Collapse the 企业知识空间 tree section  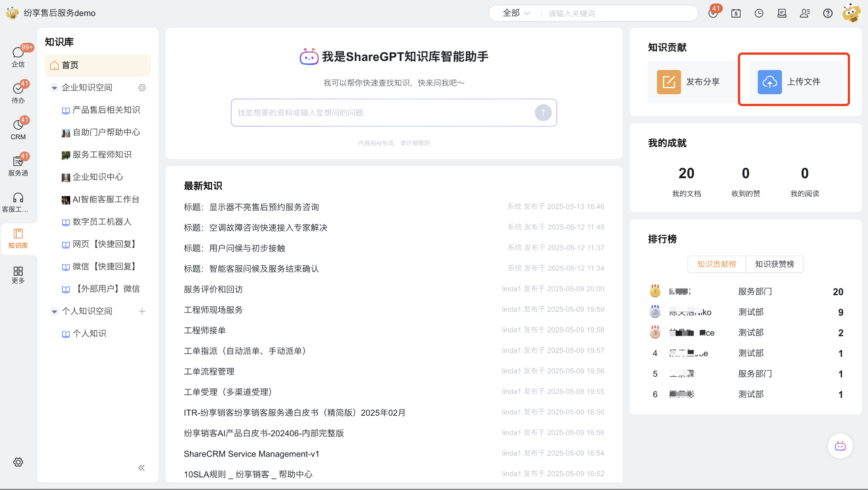click(54, 88)
